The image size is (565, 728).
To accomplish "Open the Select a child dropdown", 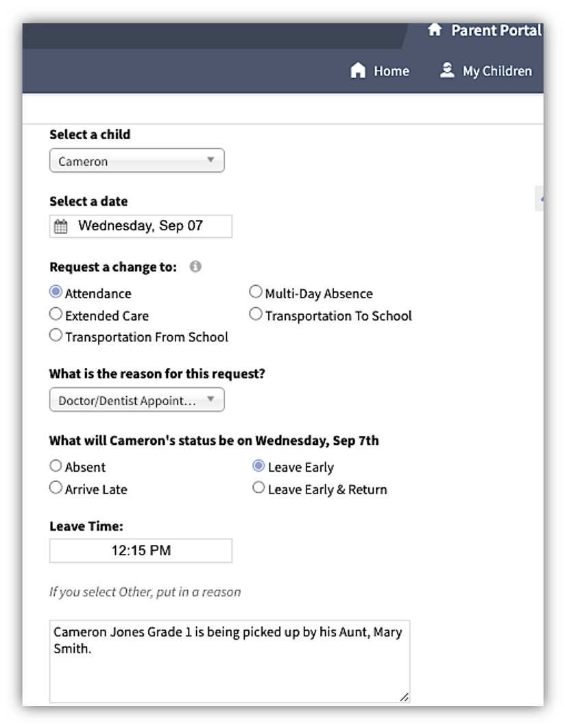I will 136,161.
